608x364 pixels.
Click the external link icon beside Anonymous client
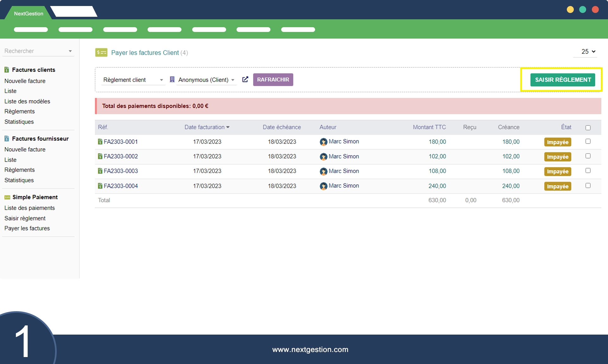click(x=245, y=79)
